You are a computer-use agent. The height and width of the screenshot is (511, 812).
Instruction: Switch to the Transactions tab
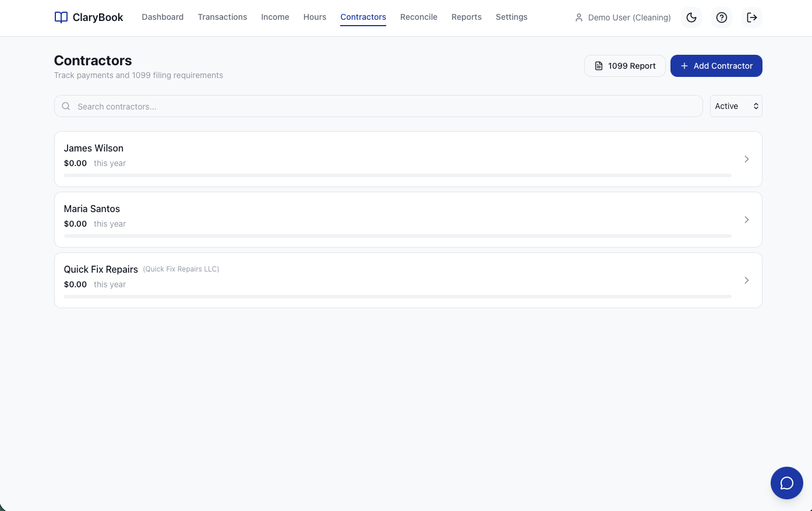[222, 17]
